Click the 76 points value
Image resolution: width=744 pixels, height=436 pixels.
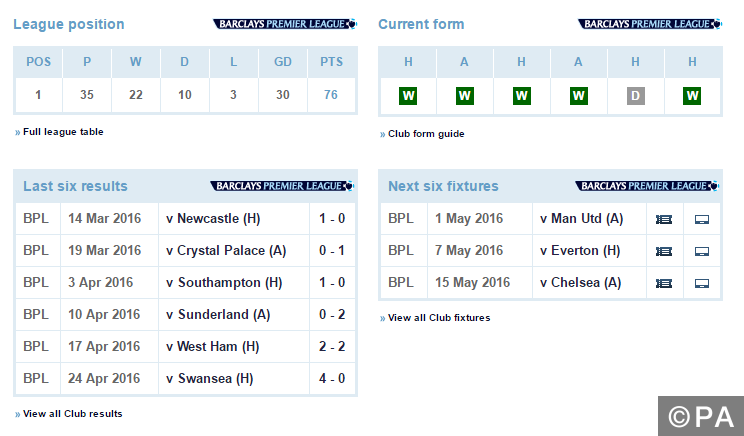click(331, 95)
